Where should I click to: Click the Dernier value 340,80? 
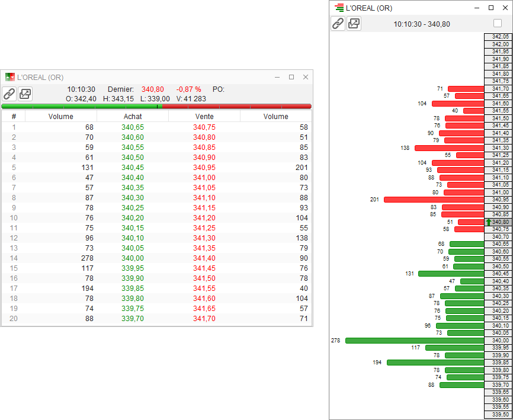152,89
